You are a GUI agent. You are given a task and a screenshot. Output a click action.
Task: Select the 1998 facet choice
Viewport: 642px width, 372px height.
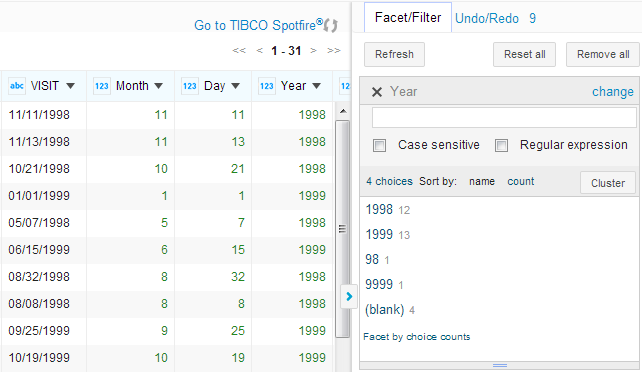[x=379, y=210]
